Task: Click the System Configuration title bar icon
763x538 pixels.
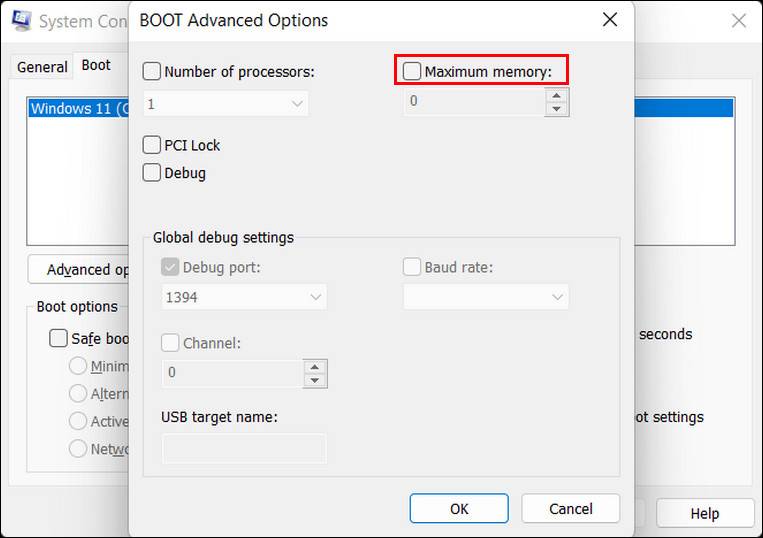Action: [19, 20]
